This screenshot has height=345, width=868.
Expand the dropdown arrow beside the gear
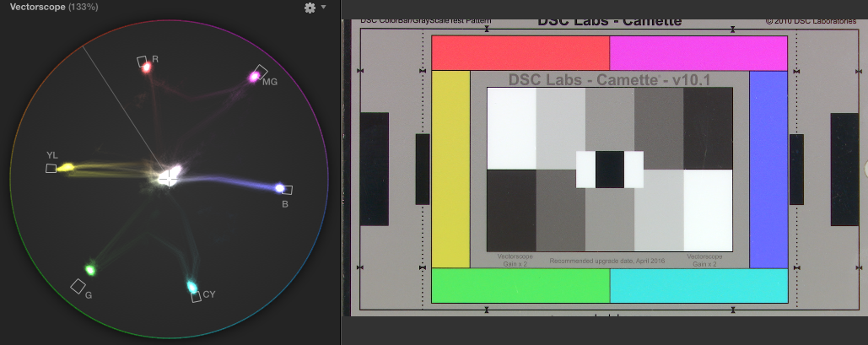tap(323, 8)
